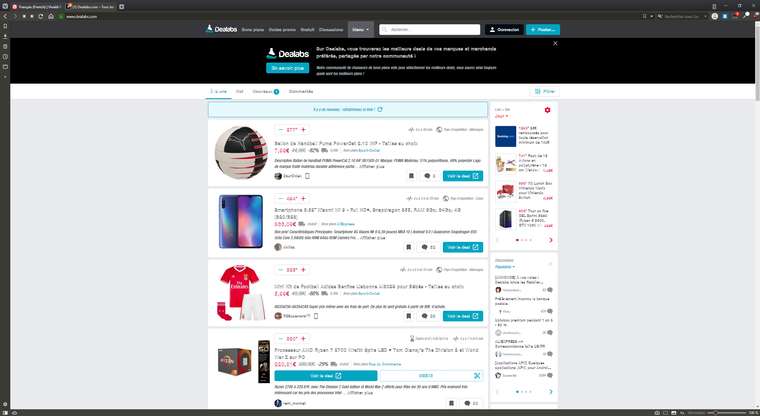Open the Codes promo navigation link
Screen dimensions: 760x416
pos(282,30)
